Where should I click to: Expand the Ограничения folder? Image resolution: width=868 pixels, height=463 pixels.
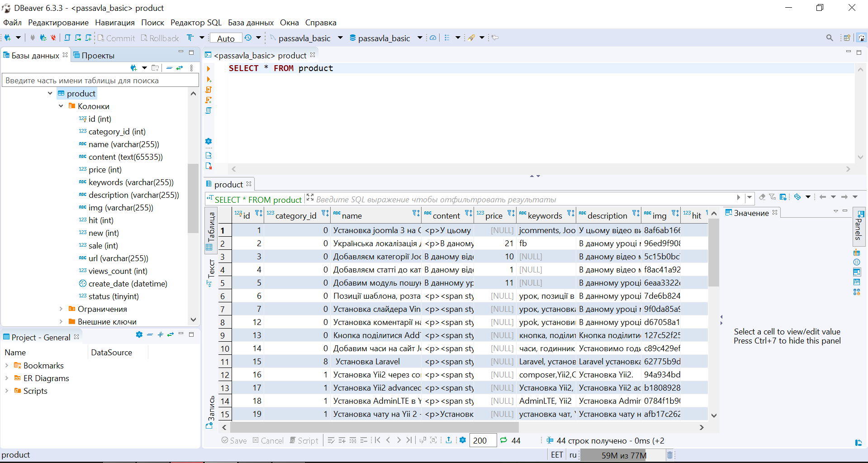point(61,309)
